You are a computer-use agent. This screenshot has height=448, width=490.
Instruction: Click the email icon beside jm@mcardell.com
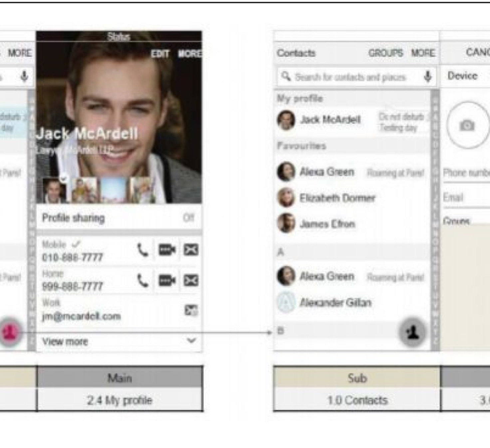pos(191,310)
